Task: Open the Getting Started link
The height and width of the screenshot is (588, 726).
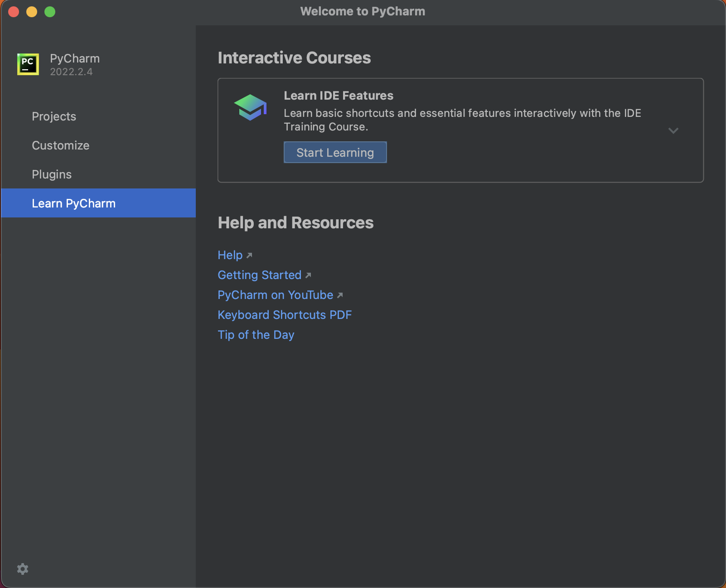Action: (x=260, y=275)
